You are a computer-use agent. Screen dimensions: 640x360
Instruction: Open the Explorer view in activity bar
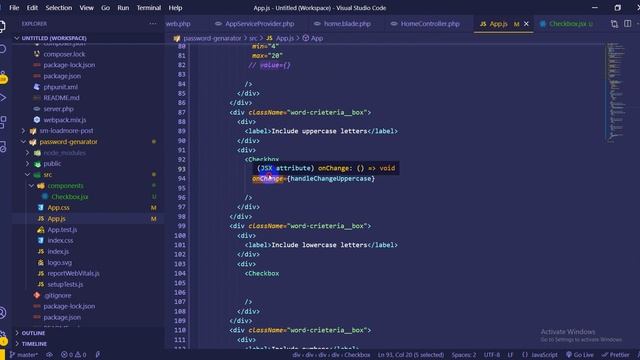(x=2, y=27)
